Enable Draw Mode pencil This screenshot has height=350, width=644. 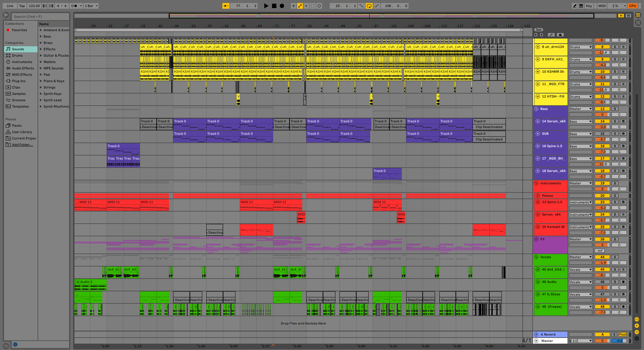click(x=575, y=6)
